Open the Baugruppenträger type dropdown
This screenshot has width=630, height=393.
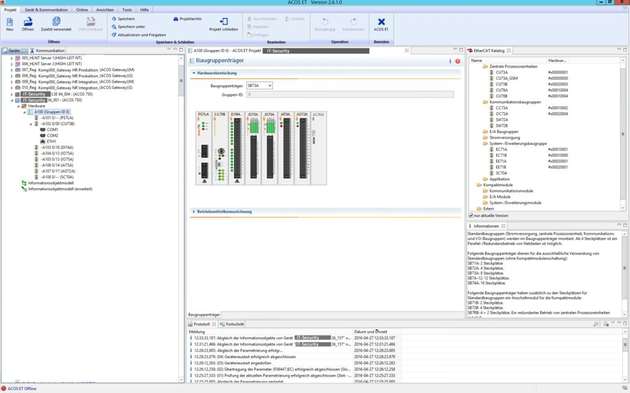point(259,86)
